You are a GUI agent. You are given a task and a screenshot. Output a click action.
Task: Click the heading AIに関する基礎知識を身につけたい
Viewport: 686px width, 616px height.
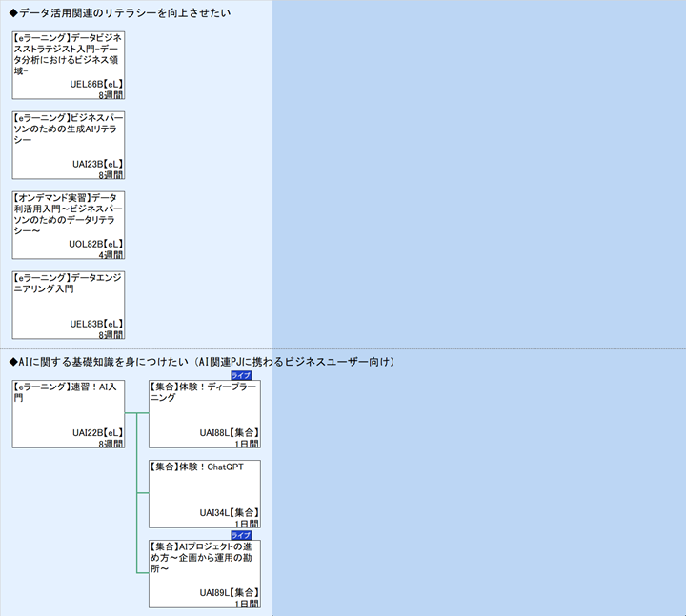pos(202,362)
